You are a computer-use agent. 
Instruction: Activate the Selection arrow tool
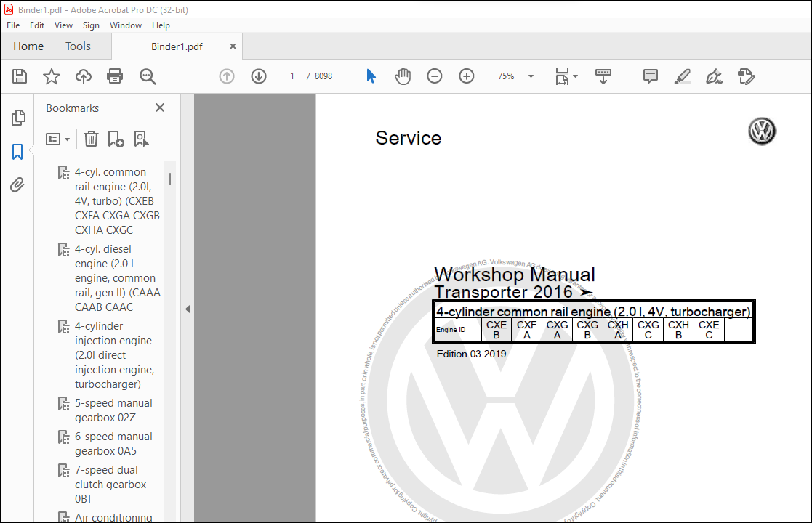[x=371, y=76]
